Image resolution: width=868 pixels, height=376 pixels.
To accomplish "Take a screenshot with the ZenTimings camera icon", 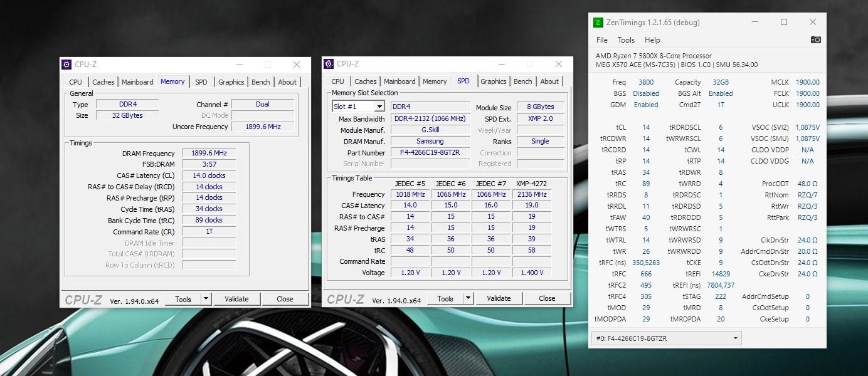I will click(x=815, y=39).
